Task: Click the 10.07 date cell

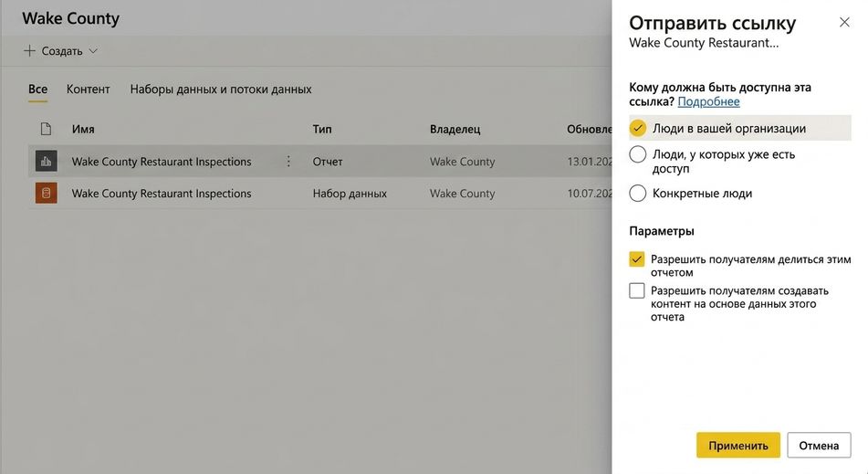Action: (590, 194)
